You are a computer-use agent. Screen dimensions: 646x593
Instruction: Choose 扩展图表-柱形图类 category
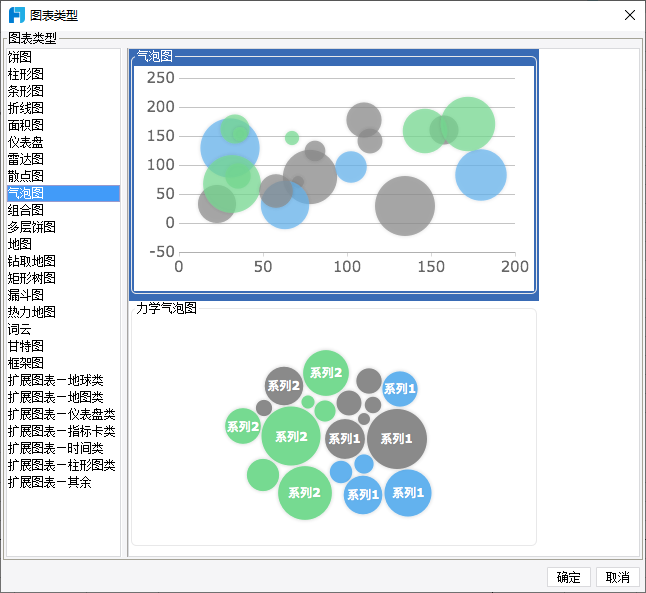(x=63, y=465)
